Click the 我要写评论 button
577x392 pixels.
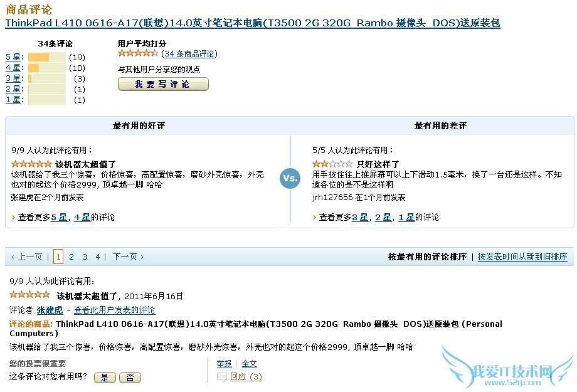coord(163,84)
